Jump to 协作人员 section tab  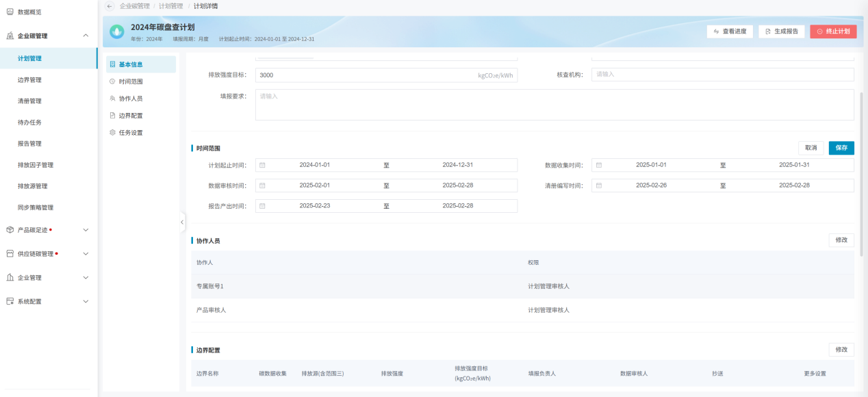(130, 99)
